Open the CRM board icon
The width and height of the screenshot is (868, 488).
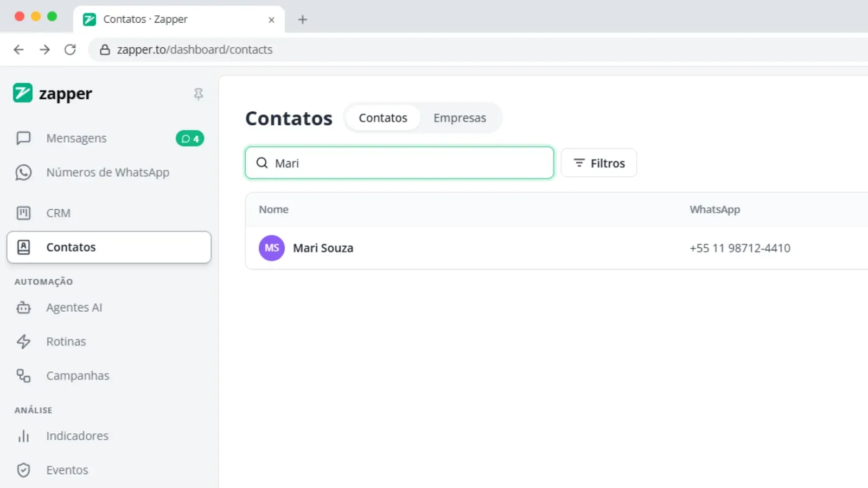[x=23, y=213]
